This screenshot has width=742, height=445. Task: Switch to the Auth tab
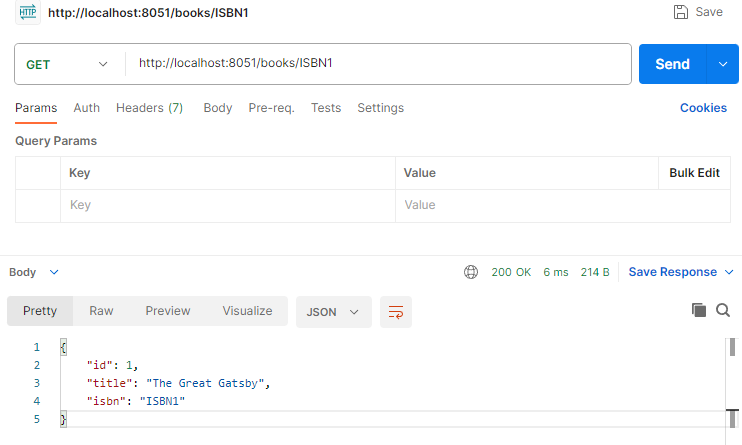pyautogui.click(x=87, y=108)
